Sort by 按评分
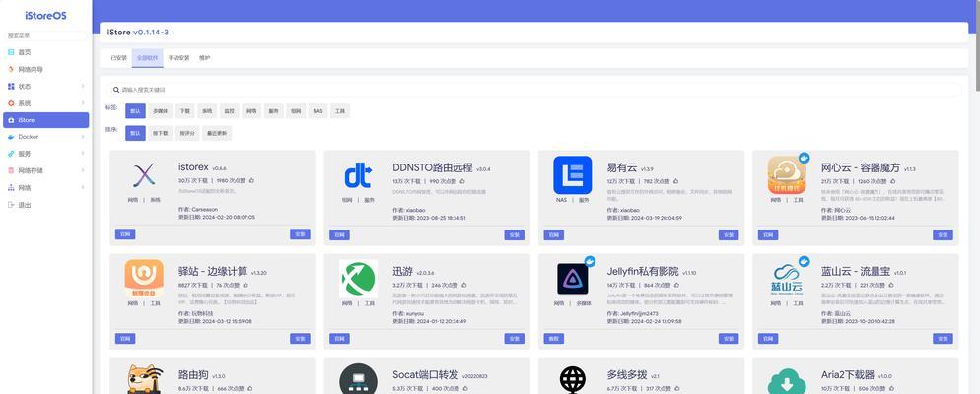The height and width of the screenshot is (394, 980). click(x=187, y=133)
